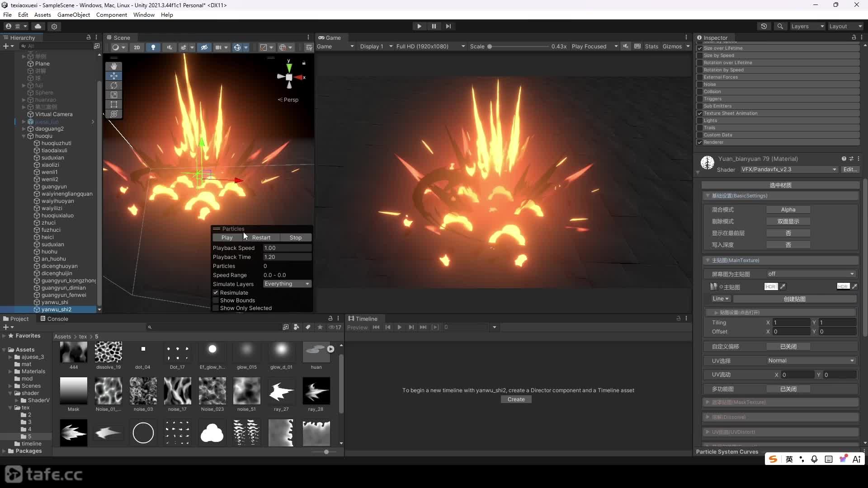Toggle scene lighting bulb icon
The width and height of the screenshot is (868, 488).
[x=153, y=47]
